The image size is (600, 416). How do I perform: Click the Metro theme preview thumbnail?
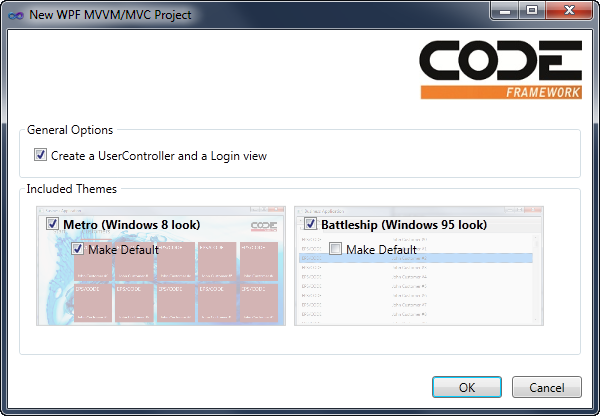click(160, 290)
